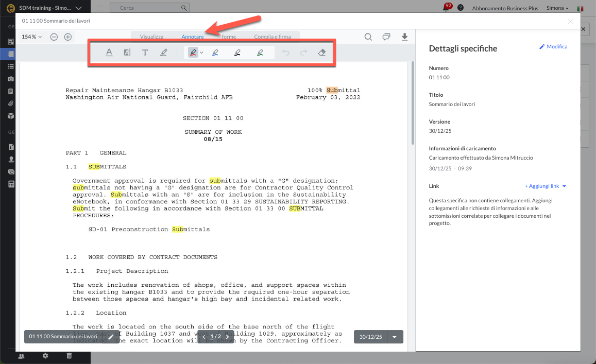Select the green pen preset
Screen dimensions: 596x364
click(x=260, y=53)
